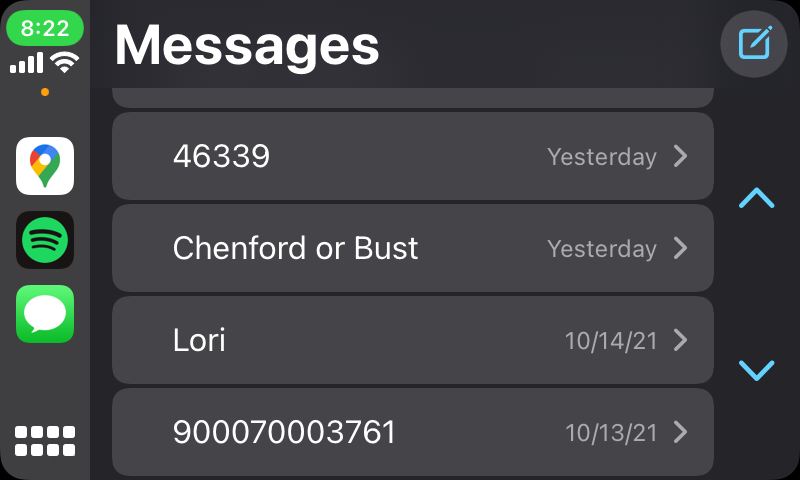800x480 pixels.
Task: Open the Messages app icon
Action: click(45, 314)
